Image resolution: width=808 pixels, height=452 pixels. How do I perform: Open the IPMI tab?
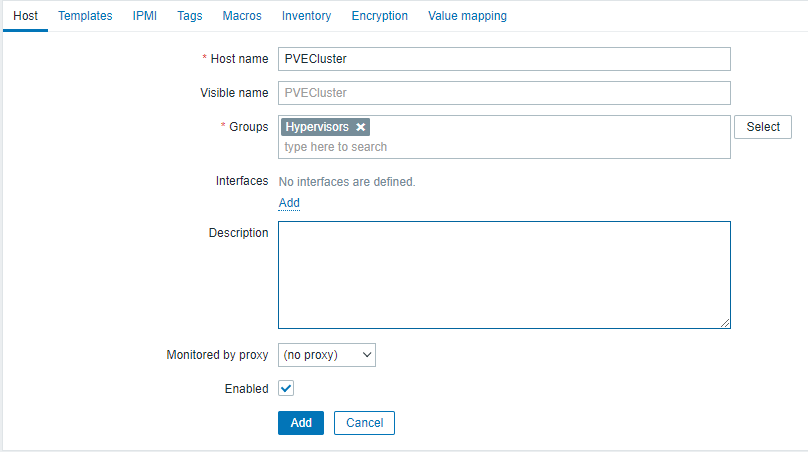(x=145, y=16)
